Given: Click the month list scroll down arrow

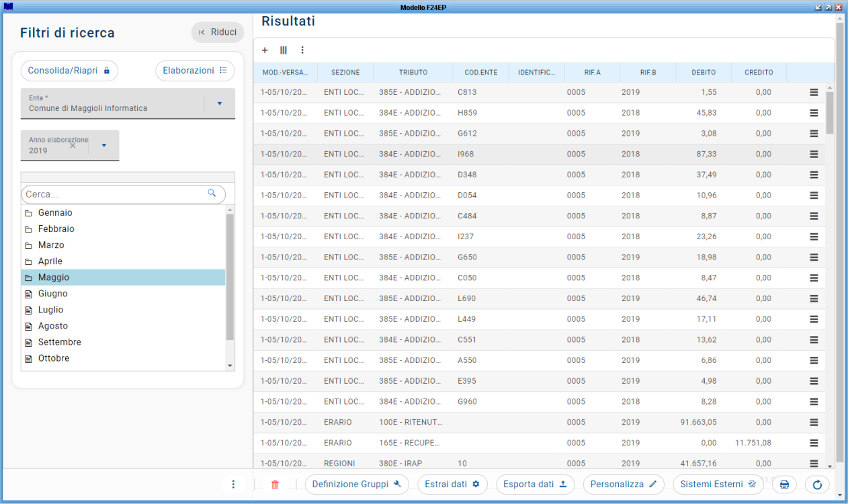Looking at the screenshot, I should click(x=230, y=366).
